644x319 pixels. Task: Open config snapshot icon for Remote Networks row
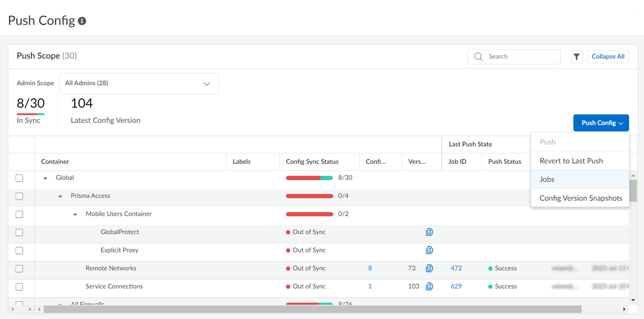[429, 269]
